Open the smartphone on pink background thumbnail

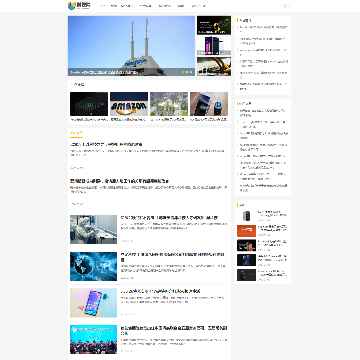(x=93, y=303)
